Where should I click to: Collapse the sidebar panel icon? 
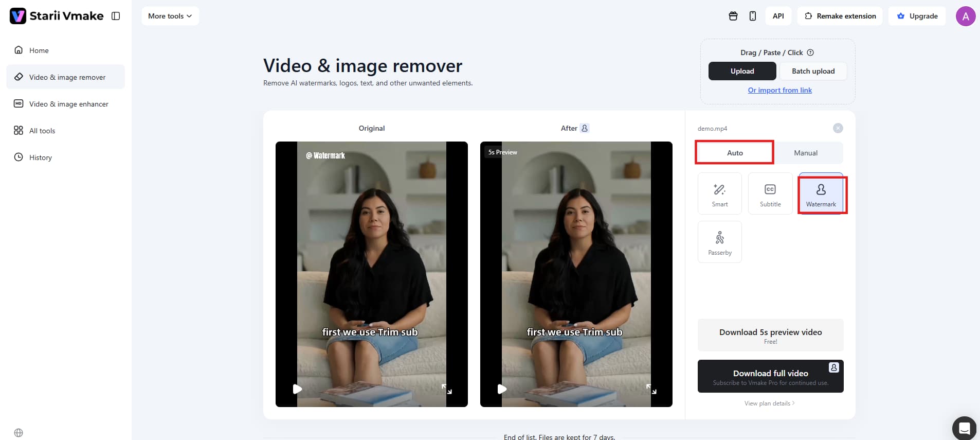pos(116,16)
